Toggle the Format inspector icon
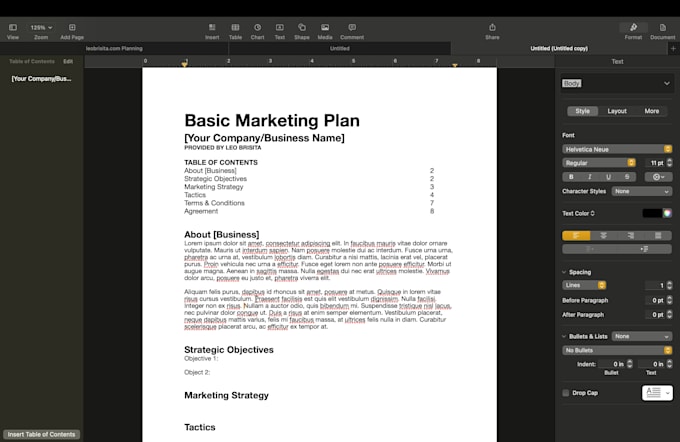Viewport: 680px width, 442px height. click(x=633, y=28)
